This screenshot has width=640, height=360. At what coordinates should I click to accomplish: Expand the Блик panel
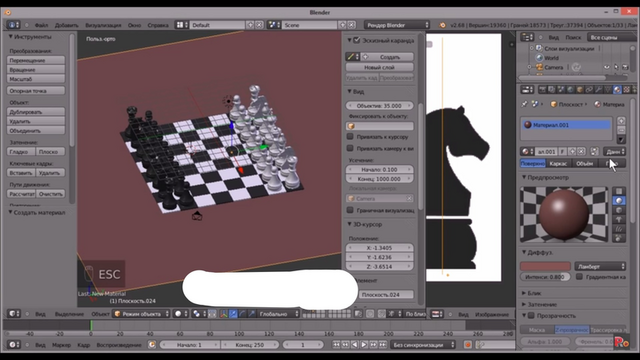click(x=524, y=293)
